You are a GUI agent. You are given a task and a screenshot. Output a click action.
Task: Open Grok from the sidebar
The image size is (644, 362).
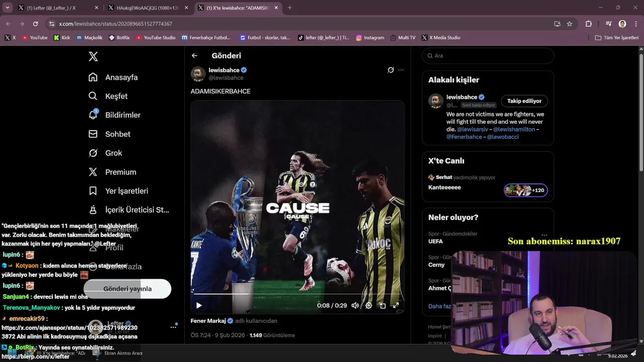(x=106, y=153)
